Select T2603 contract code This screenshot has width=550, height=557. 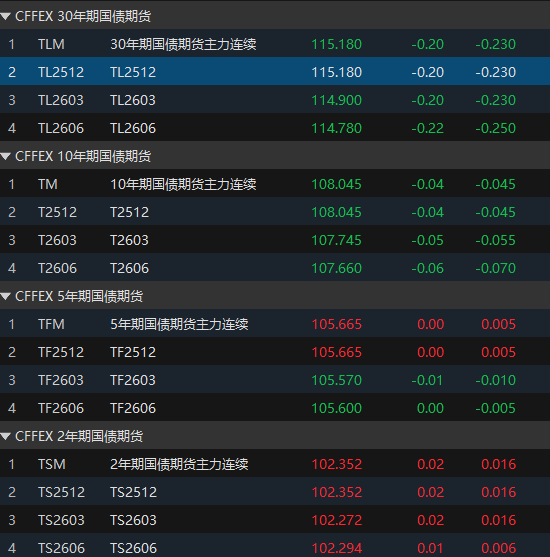click(x=57, y=240)
